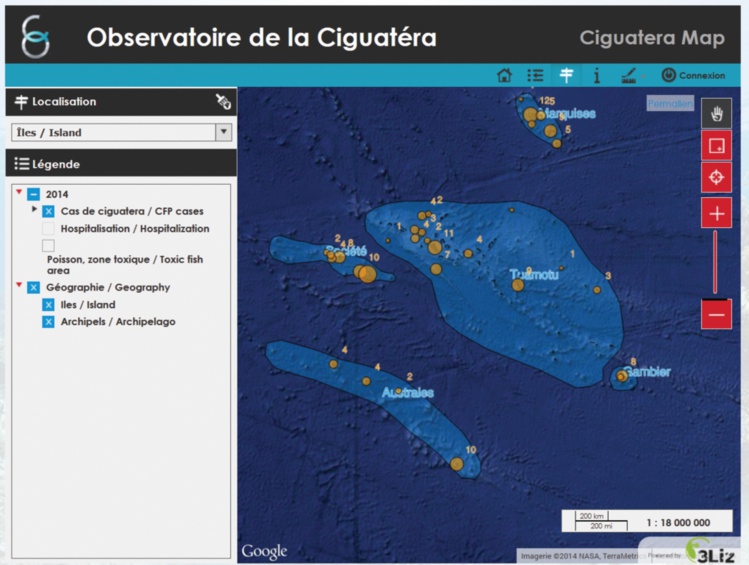Click the Australes archipelago label
Viewport: 749px width, 565px height.
click(x=408, y=393)
